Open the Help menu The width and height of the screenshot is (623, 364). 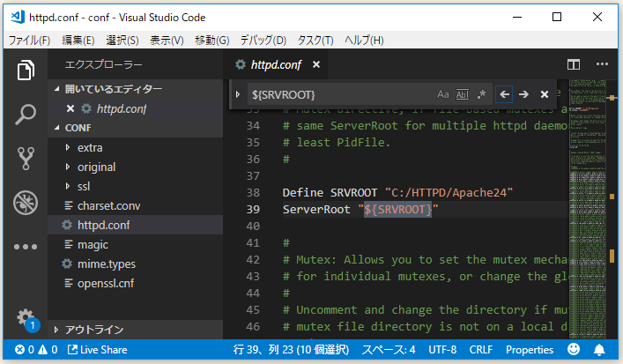click(364, 41)
